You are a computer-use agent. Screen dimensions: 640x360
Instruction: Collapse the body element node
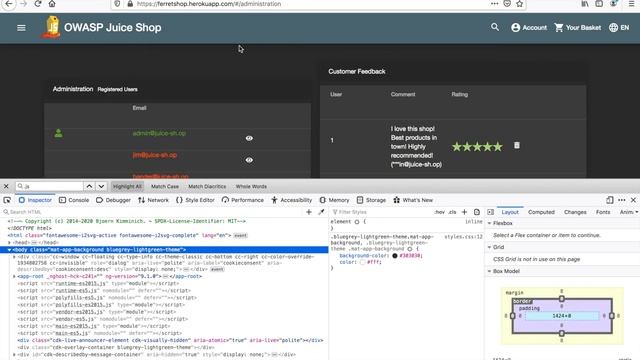tap(9, 250)
